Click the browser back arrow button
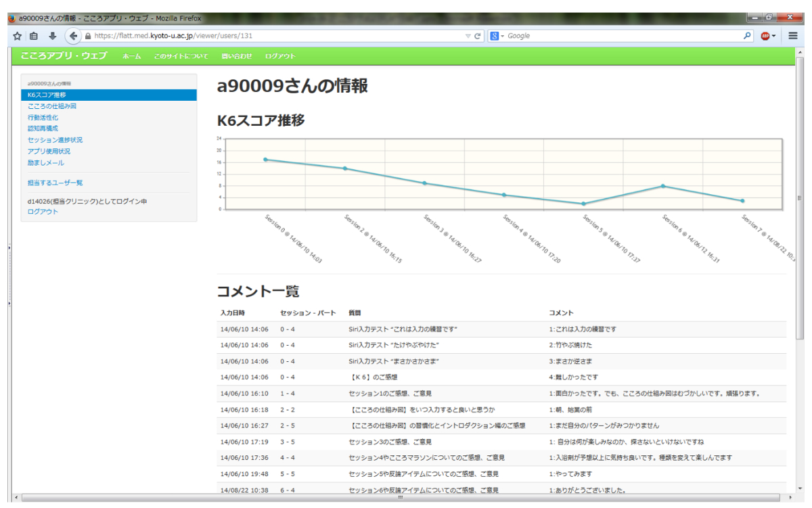The width and height of the screenshot is (812, 508). coord(73,36)
